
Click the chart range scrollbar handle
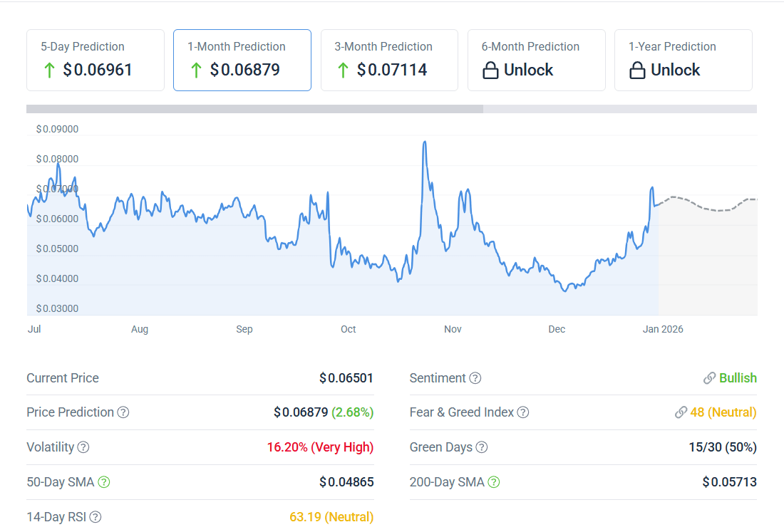click(x=255, y=109)
